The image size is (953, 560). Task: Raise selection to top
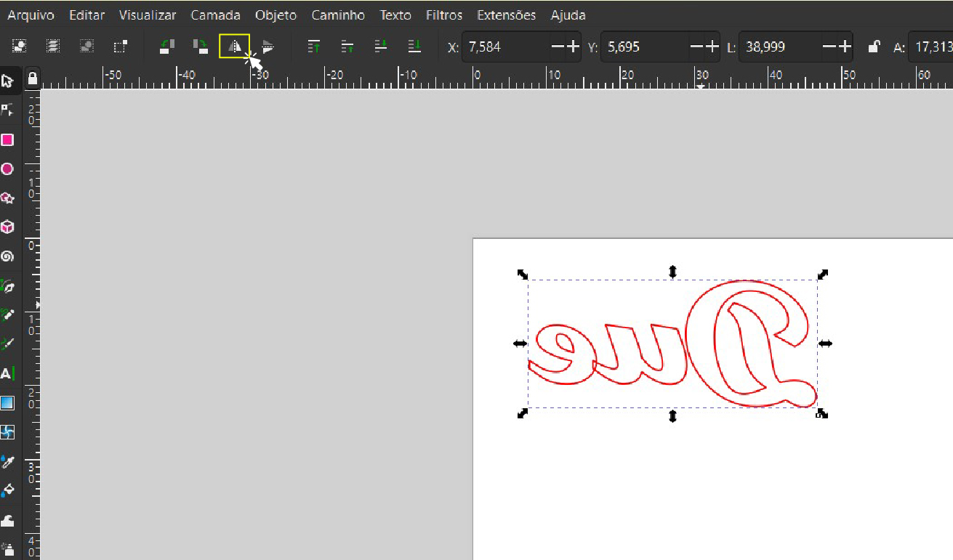(314, 46)
